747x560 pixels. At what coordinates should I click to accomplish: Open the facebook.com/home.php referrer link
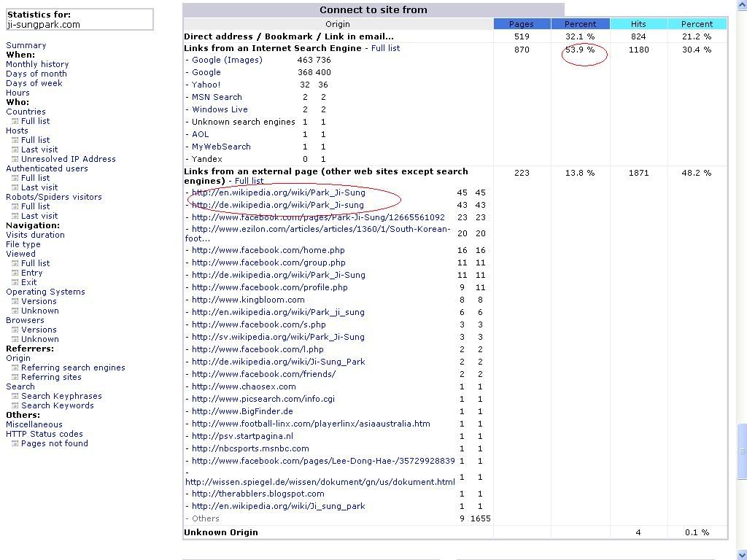[268, 250]
